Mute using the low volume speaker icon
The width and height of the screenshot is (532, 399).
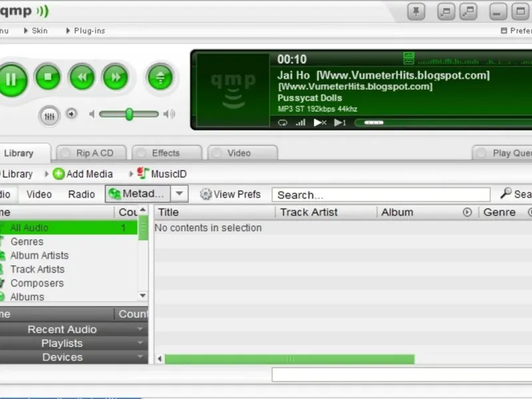92,114
